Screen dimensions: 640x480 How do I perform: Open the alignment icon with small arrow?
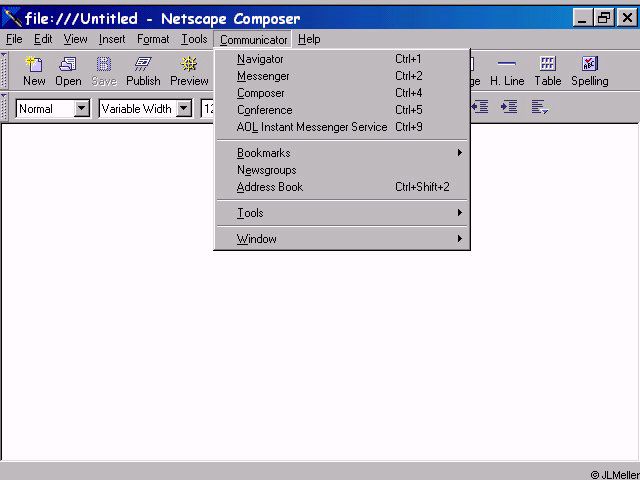pyautogui.click(x=540, y=107)
